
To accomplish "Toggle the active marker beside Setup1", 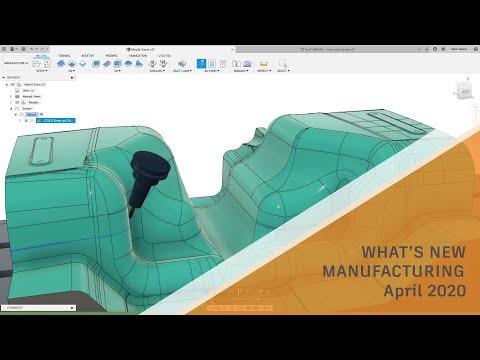I will pos(42,114).
